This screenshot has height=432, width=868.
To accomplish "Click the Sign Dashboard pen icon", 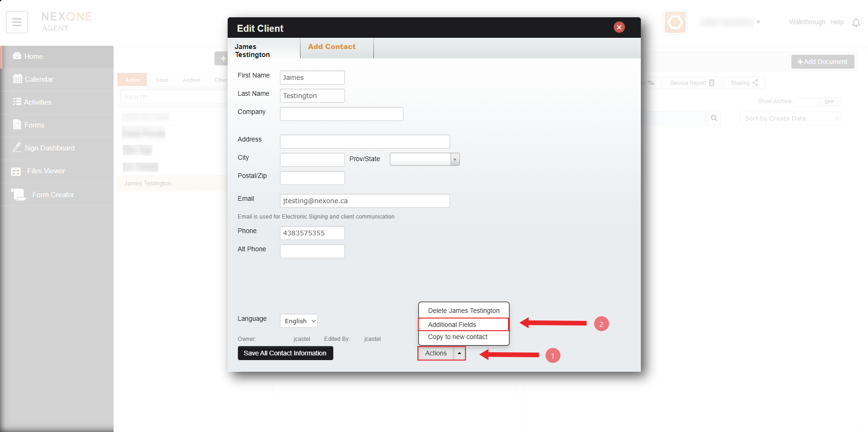I will point(17,148).
